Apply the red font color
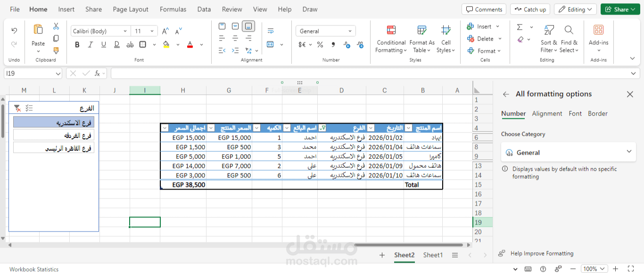The image size is (644, 273). (x=190, y=45)
